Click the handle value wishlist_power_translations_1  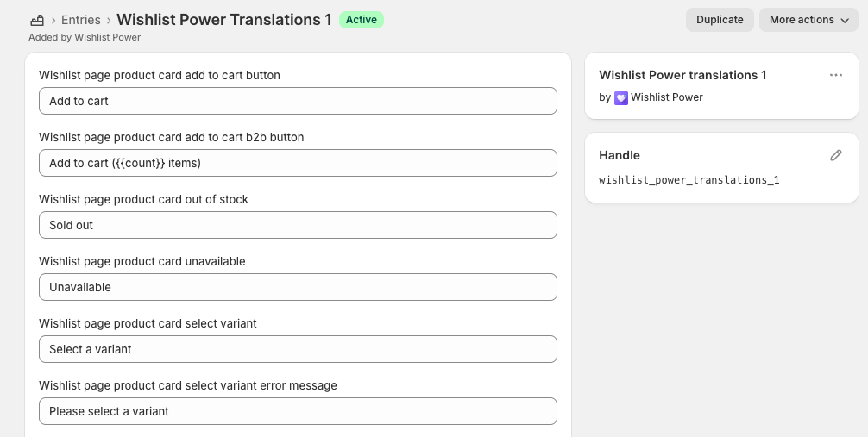(x=689, y=180)
